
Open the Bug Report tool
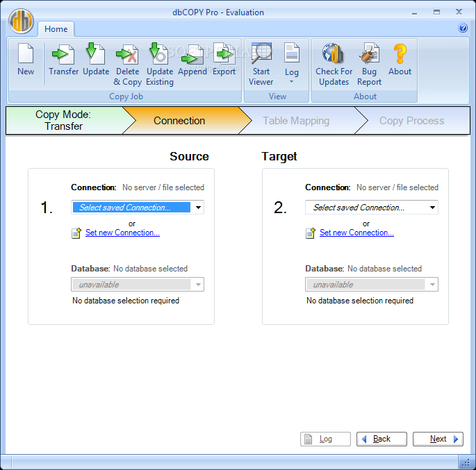369,53
